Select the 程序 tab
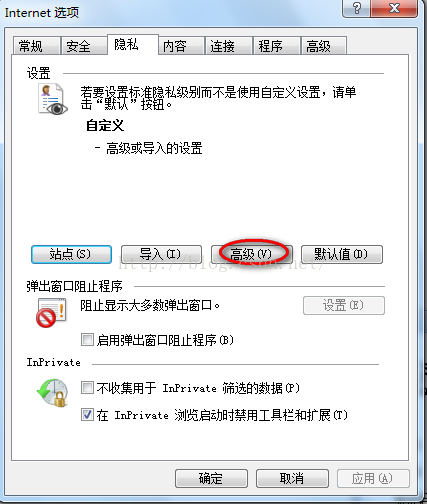427x504 pixels. click(277, 46)
